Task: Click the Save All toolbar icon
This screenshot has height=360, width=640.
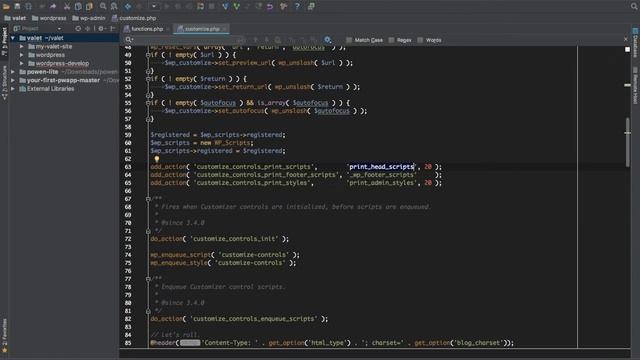Action: 17,6
